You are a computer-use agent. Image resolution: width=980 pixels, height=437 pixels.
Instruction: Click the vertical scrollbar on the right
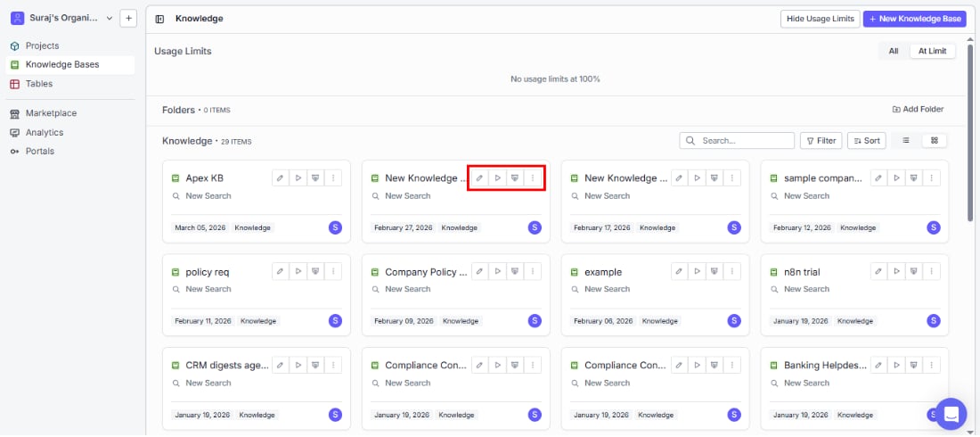[x=970, y=131]
